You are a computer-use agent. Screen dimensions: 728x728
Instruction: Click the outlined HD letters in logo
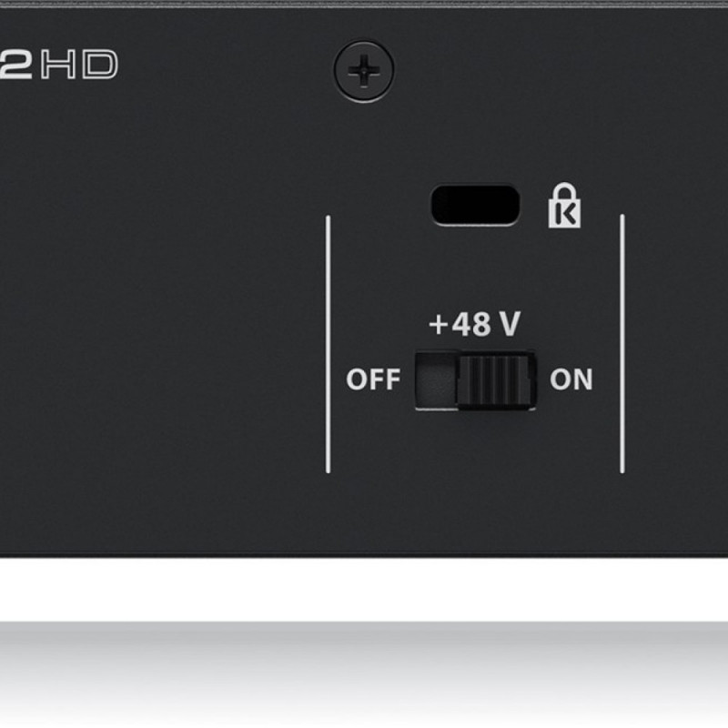coord(79,64)
